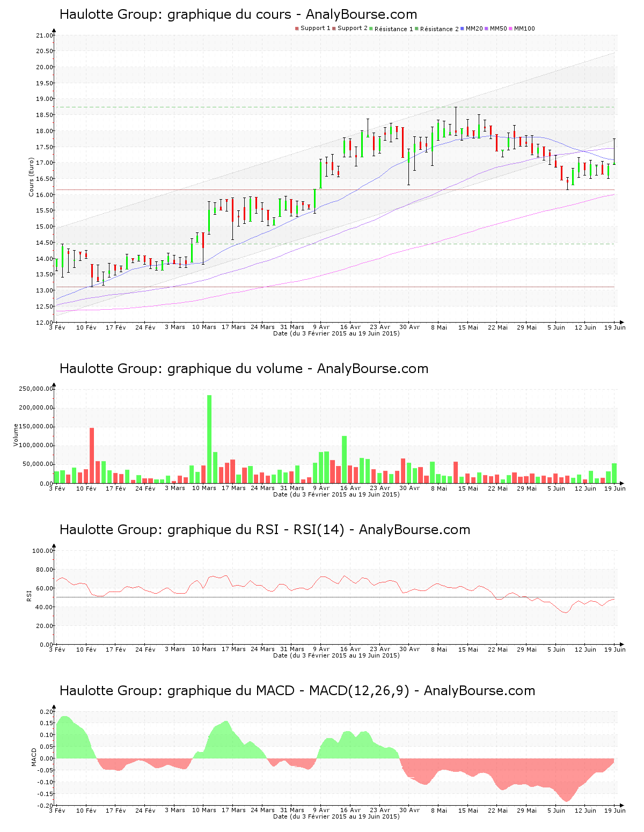Image resolution: width=644 pixels, height=832 pixels.
Task: Click the 16.00 value on price axis
Action: pyautogui.click(x=45, y=195)
